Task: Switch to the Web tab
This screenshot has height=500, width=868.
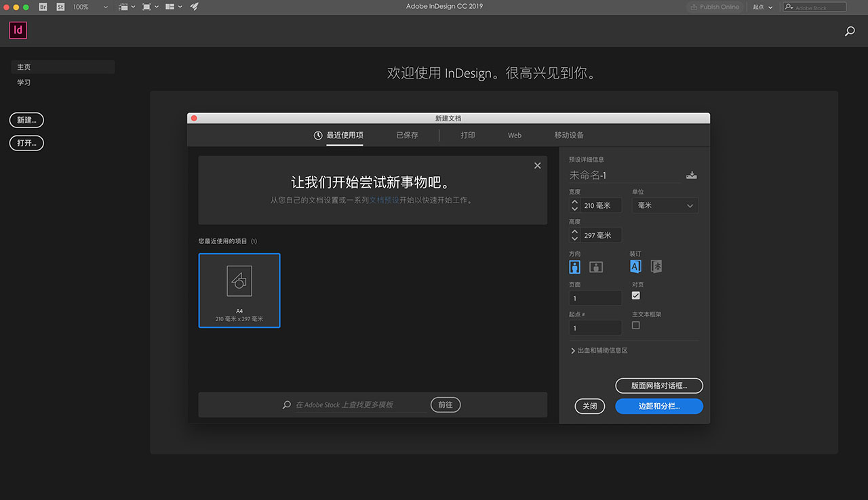Action: coord(515,135)
